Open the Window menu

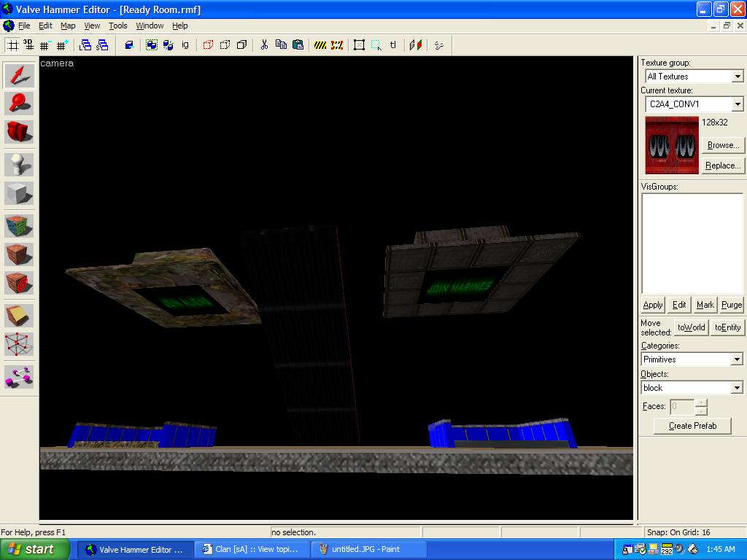coord(150,26)
